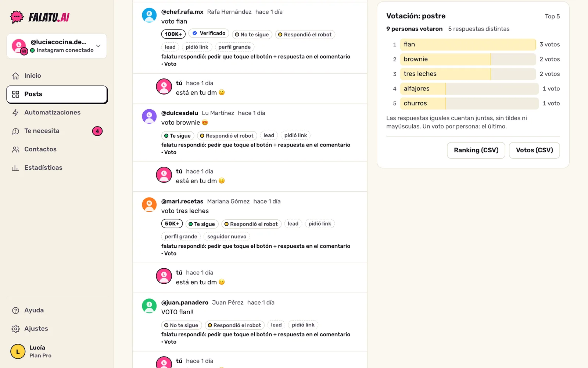The image size is (588, 368).
Task: Click @chef.rafa.mx commenter avatar
Action: pos(149,15)
